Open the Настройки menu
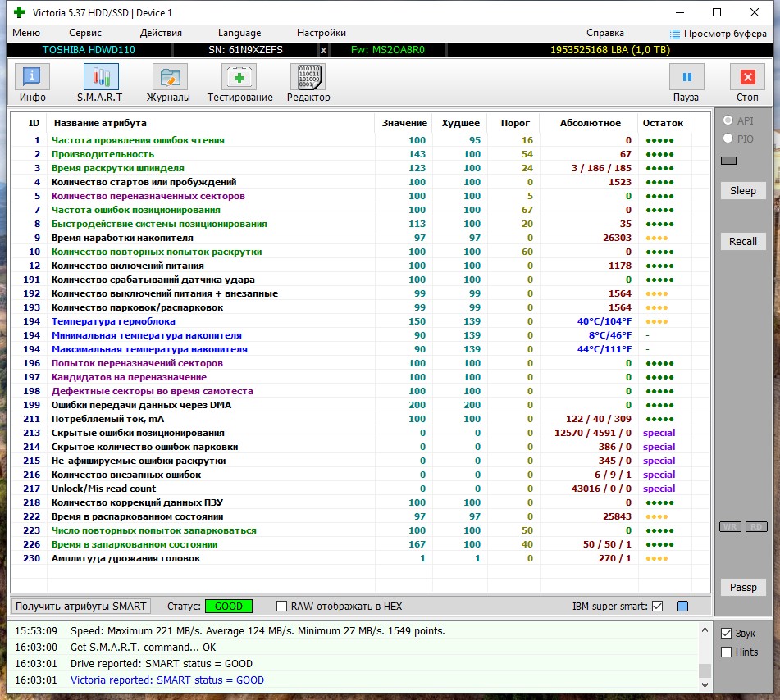This screenshot has width=780, height=700. 322,33
